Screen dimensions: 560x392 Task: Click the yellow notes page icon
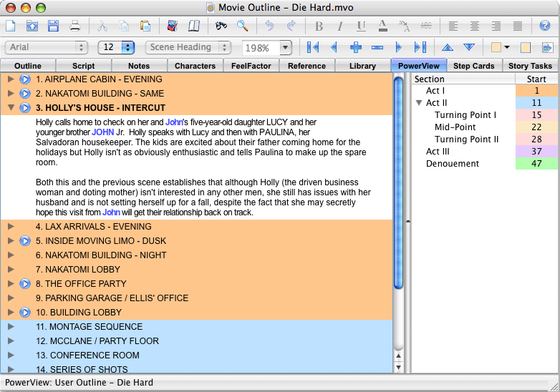tap(526, 47)
